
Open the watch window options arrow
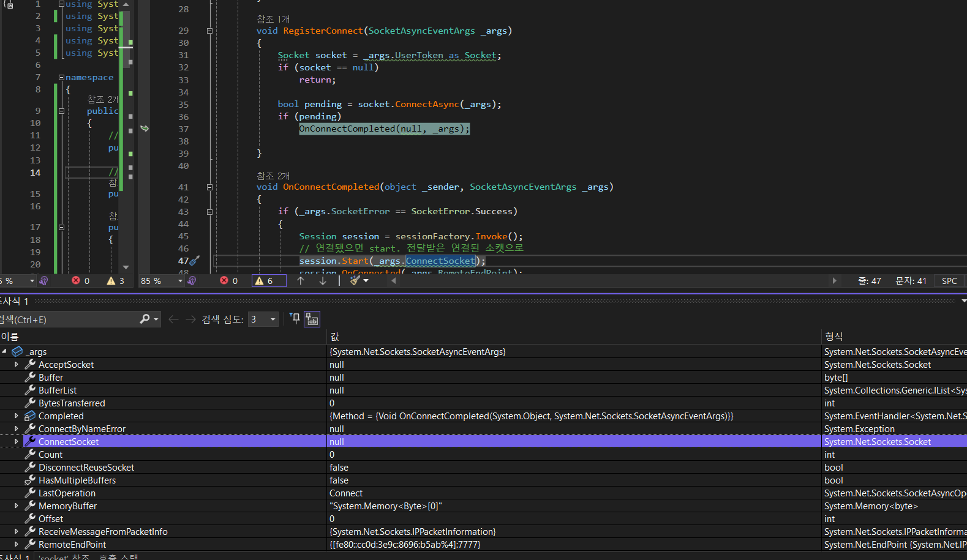[963, 301]
